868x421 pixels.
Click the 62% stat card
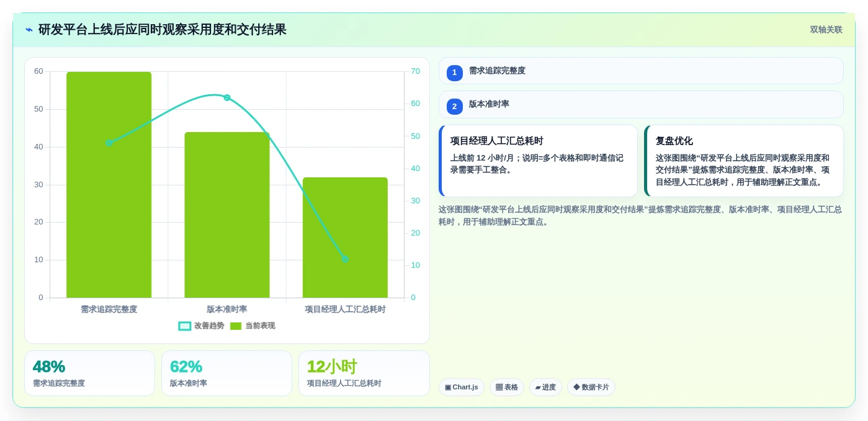click(226, 373)
